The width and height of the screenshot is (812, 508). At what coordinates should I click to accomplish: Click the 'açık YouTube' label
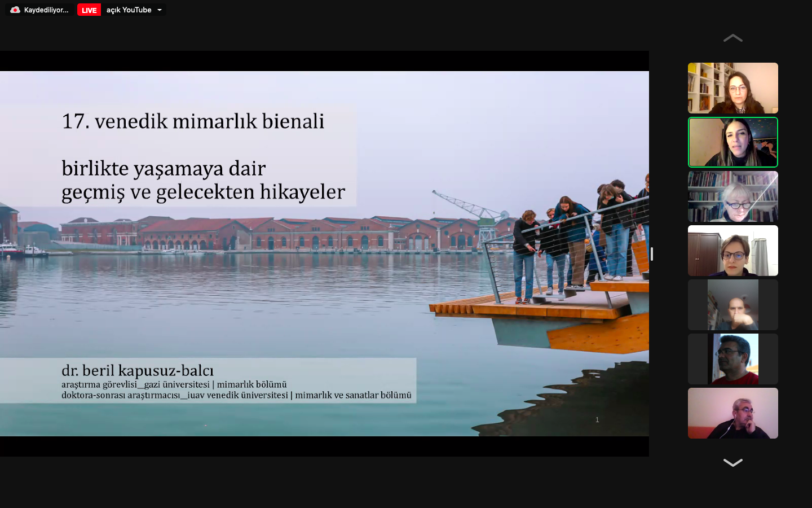pos(129,10)
